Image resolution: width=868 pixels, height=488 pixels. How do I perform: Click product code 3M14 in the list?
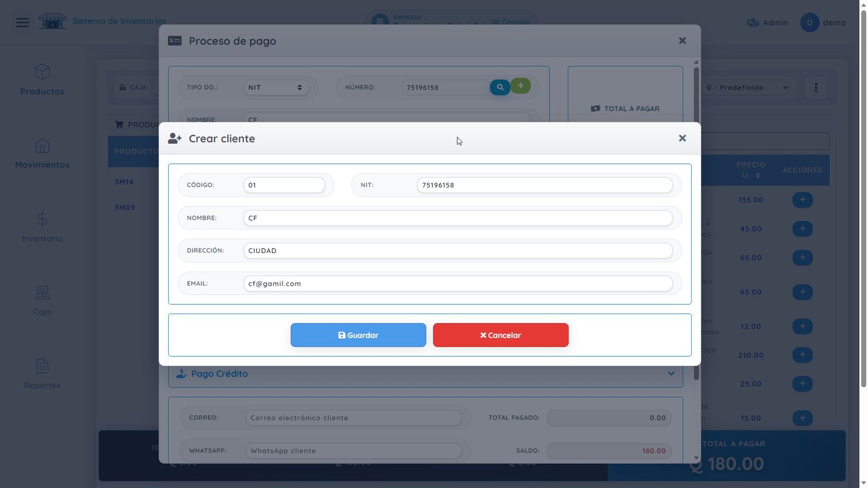pyautogui.click(x=124, y=182)
